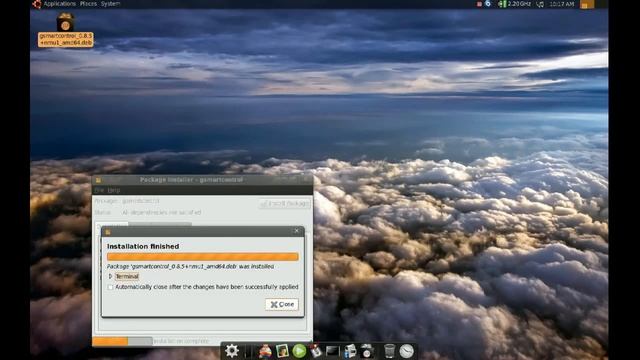Image resolution: width=640 pixels, height=360 pixels.
Task: Open the trash can in dock
Action: 389,351
